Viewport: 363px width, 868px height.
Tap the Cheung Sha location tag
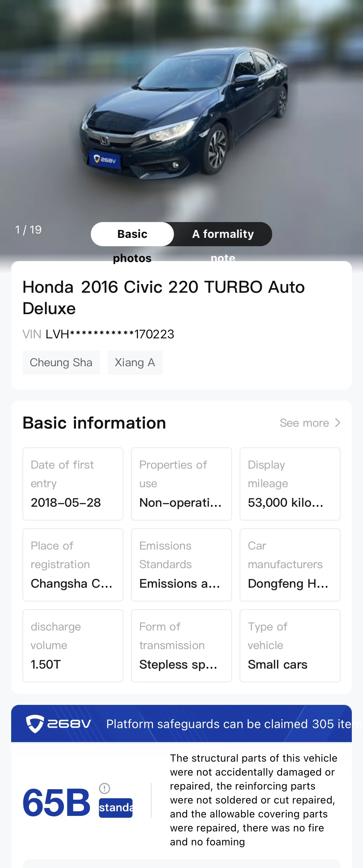tap(61, 363)
